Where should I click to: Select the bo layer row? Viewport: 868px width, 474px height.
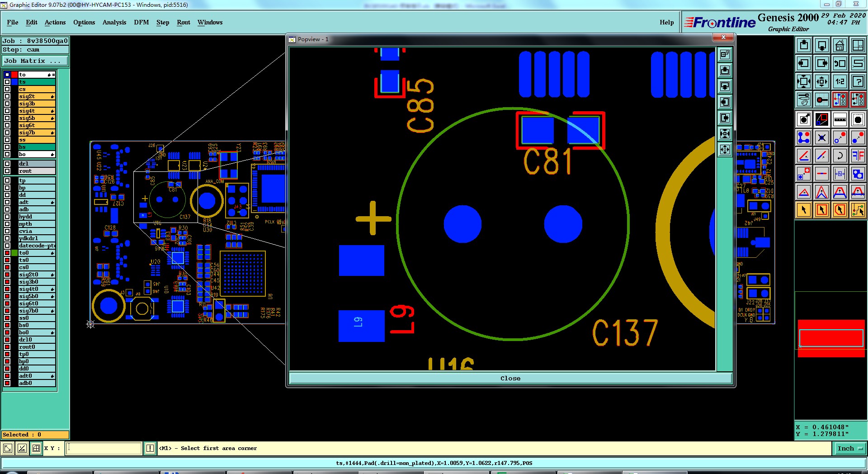[x=37, y=154]
